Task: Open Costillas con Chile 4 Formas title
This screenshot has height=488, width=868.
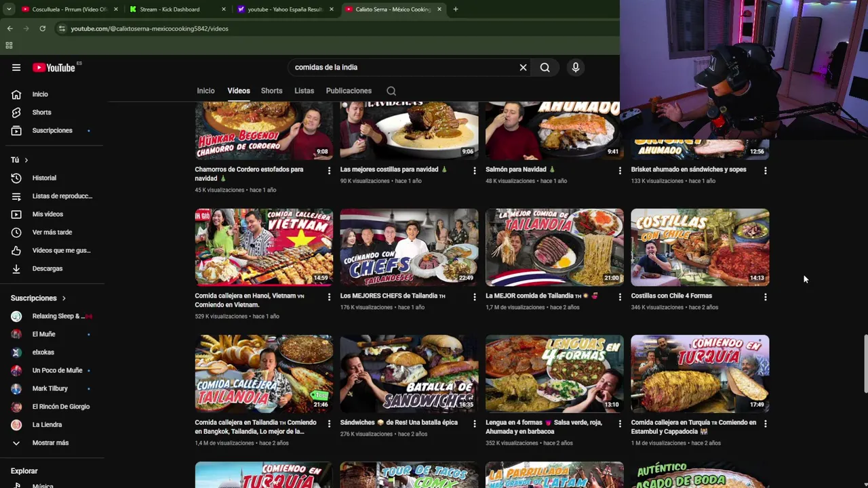Action: (x=671, y=296)
